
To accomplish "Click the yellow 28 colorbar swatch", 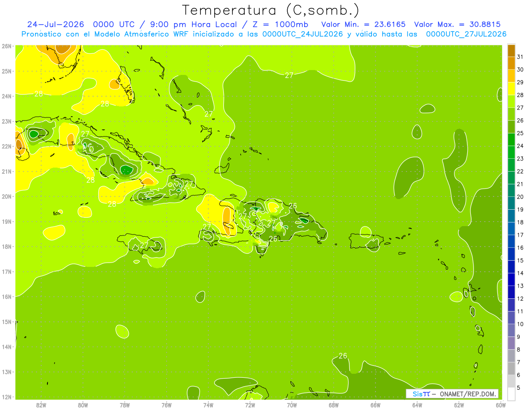I will pos(511,89).
